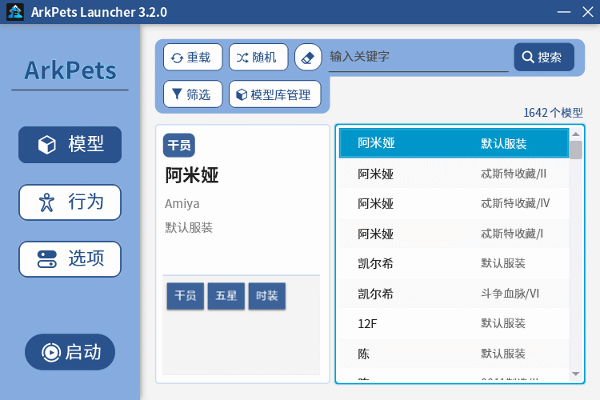The height and width of the screenshot is (400, 600).
Task: Select the 阿米娅 忒斯特收藏/IV row
Action: (454, 203)
